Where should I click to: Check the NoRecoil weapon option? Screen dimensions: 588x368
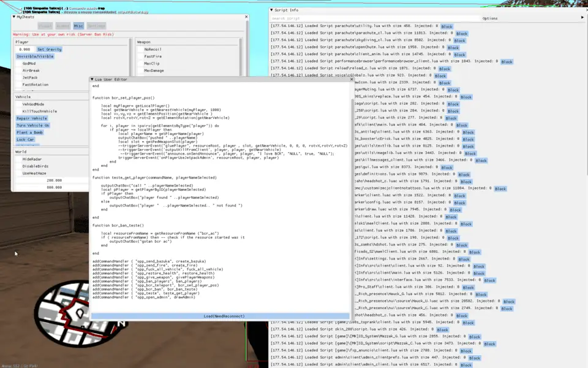140,49
